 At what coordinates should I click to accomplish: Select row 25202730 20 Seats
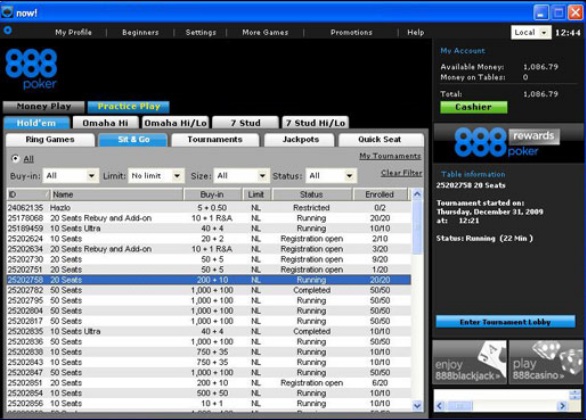click(209, 259)
